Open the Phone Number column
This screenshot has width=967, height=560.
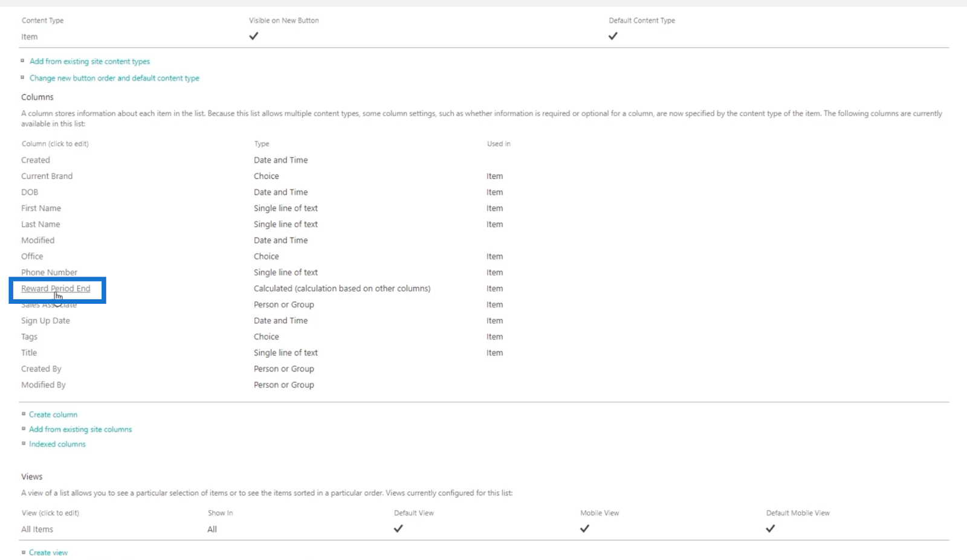coord(49,272)
